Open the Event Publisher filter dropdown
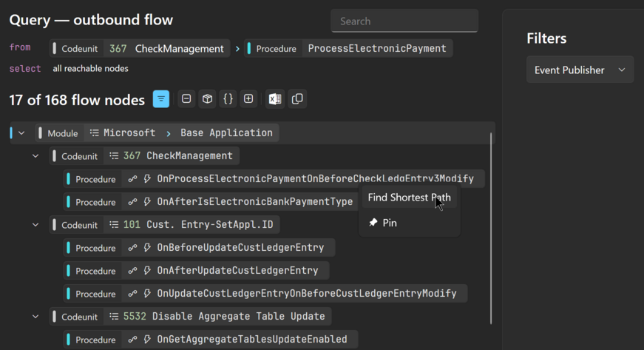644x350 pixels. [x=580, y=70]
